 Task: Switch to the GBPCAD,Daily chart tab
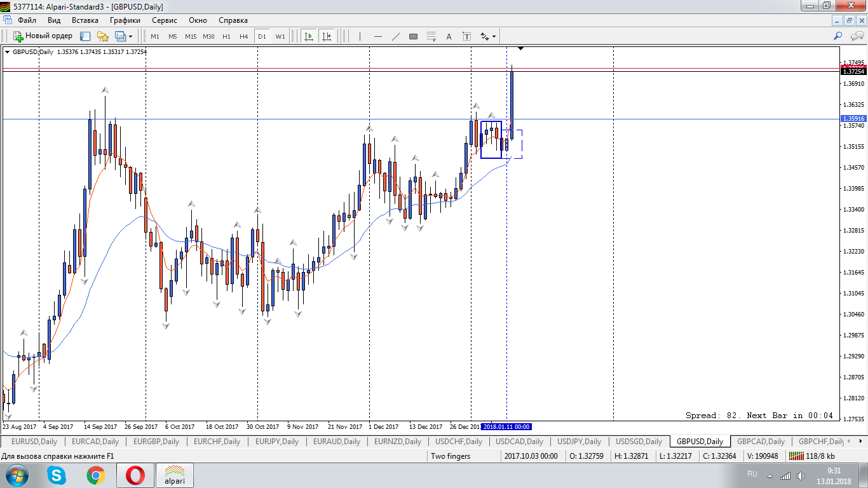761,441
